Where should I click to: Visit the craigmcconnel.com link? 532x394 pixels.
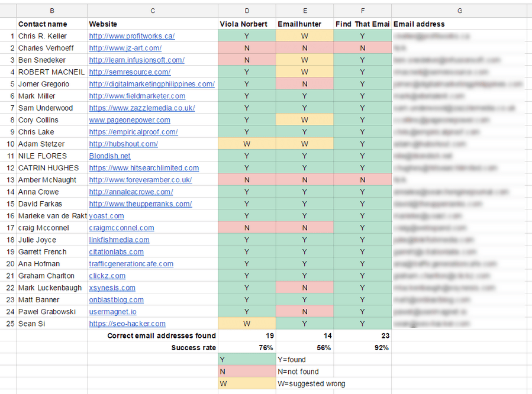pos(121,228)
